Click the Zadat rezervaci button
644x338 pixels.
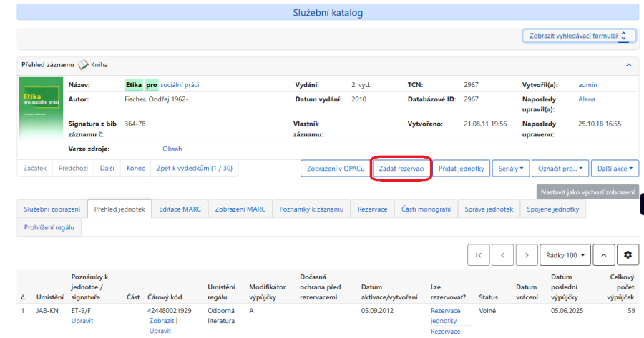point(401,168)
